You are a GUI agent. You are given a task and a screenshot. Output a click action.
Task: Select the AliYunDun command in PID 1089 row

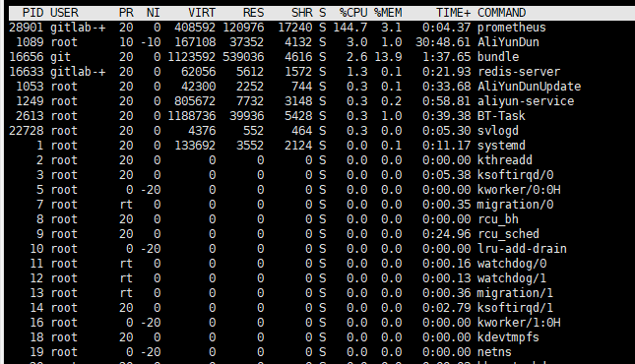(508, 42)
